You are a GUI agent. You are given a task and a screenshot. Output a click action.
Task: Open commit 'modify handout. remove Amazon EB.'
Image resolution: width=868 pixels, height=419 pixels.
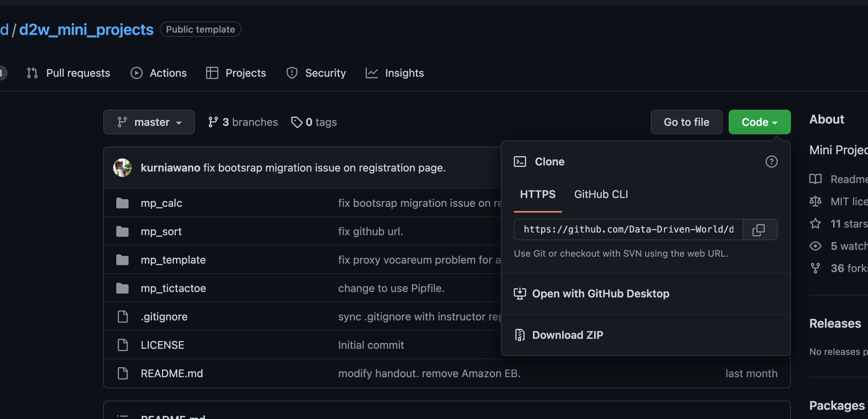click(429, 373)
